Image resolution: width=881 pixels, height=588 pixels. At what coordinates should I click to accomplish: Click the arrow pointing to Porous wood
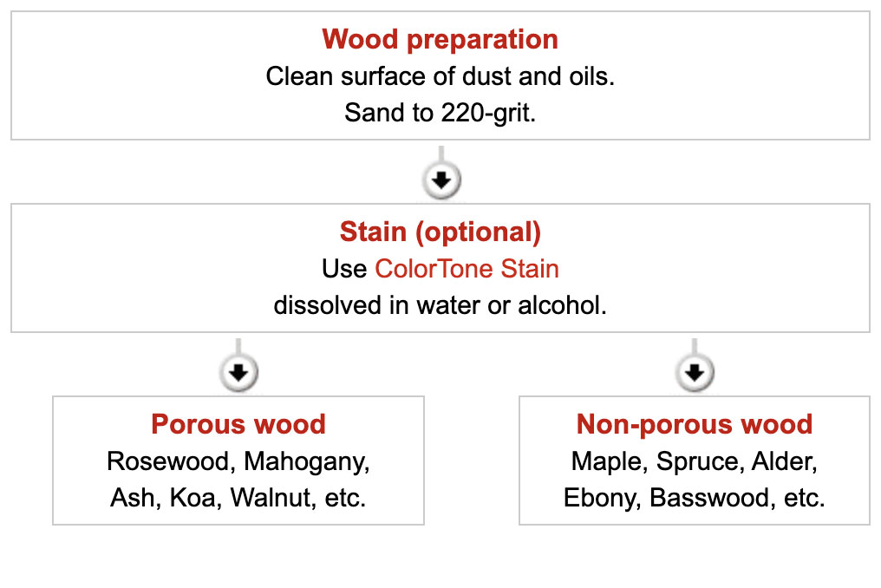(x=239, y=373)
